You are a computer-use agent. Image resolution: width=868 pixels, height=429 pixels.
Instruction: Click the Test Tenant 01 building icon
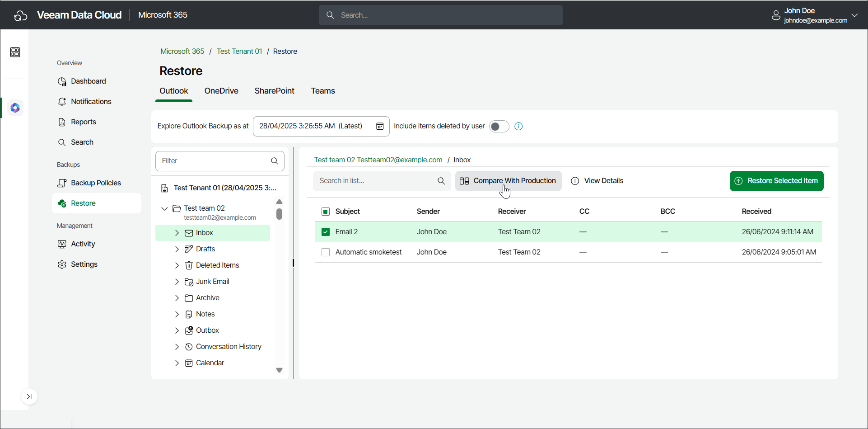point(164,188)
